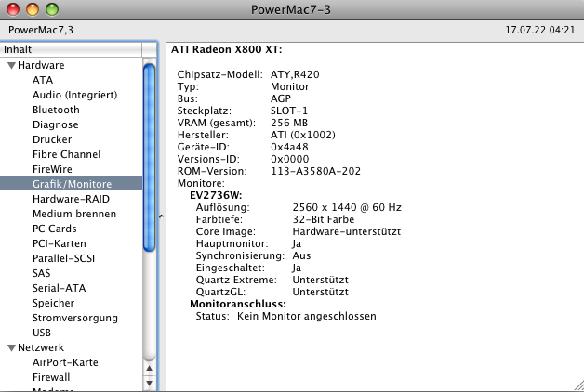584x392 pixels.
Task: Collapse the Hardware category
Action: click(x=11, y=65)
